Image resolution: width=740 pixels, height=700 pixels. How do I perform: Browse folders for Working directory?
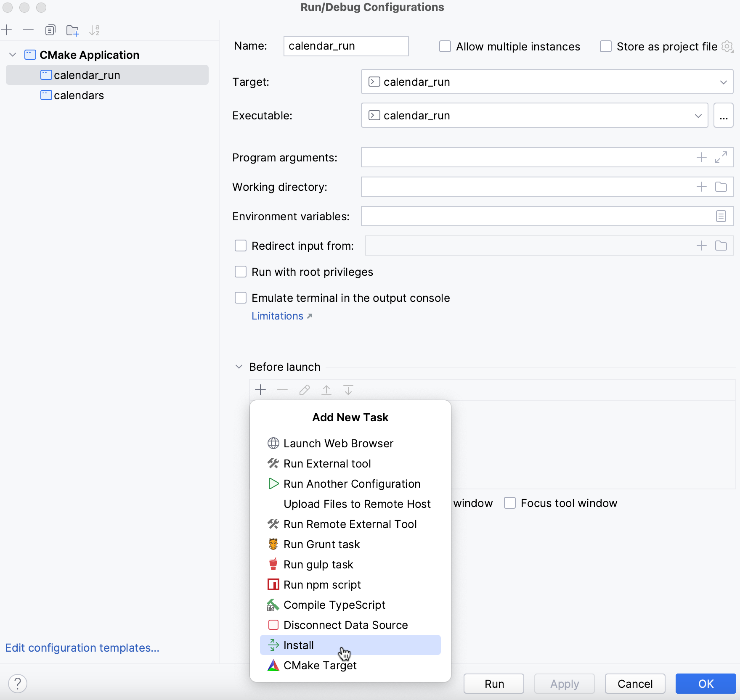click(x=721, y=187)
